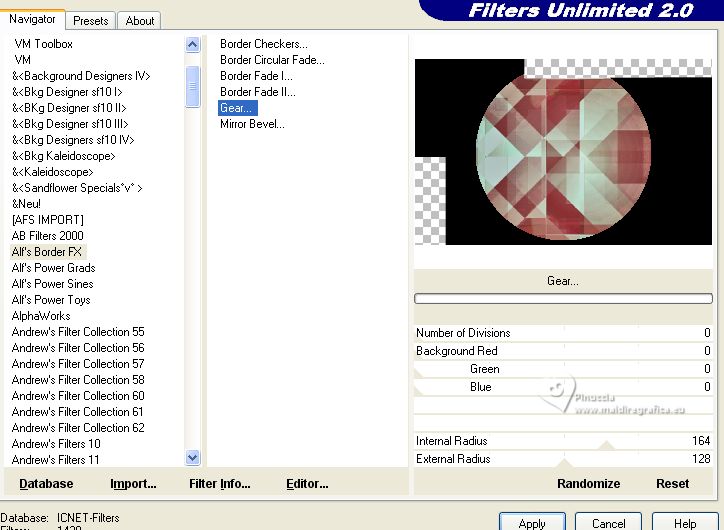The width and height of the screenshot is (724, 530).
Task: Select Andrew's Filter Collection 61
Action: pos(78,412)
